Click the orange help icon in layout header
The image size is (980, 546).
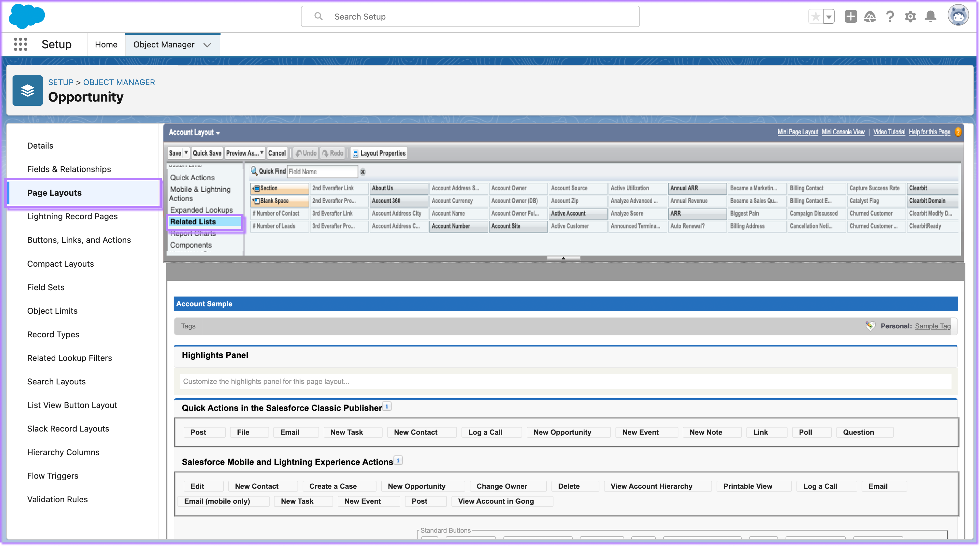958,132
